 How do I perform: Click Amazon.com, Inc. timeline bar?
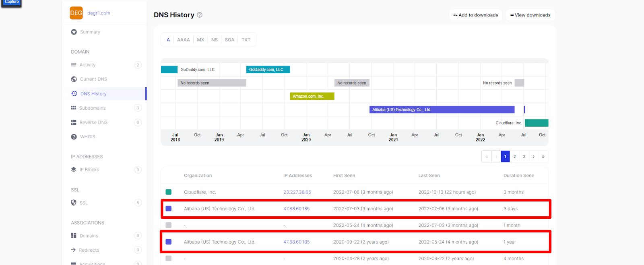click(312, 96)
